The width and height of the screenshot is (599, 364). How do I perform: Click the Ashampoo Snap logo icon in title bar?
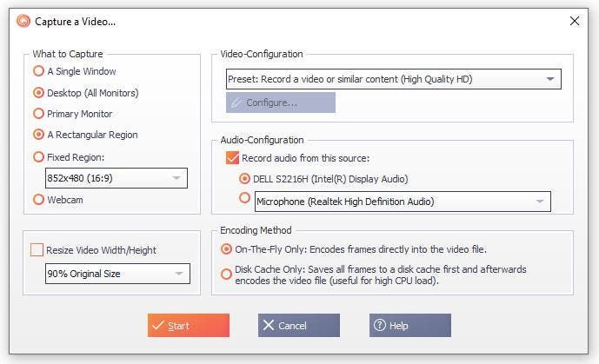(23, 21)
